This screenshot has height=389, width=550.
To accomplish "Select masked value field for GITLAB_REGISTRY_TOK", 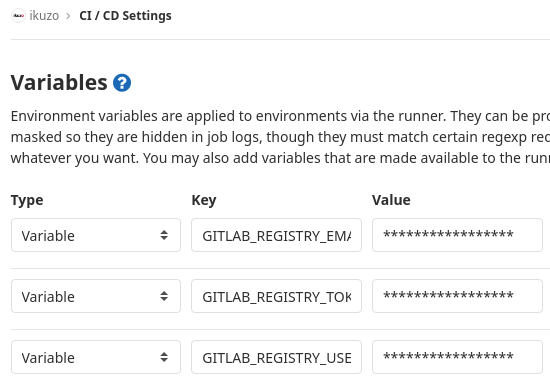I will click(457, 296).
